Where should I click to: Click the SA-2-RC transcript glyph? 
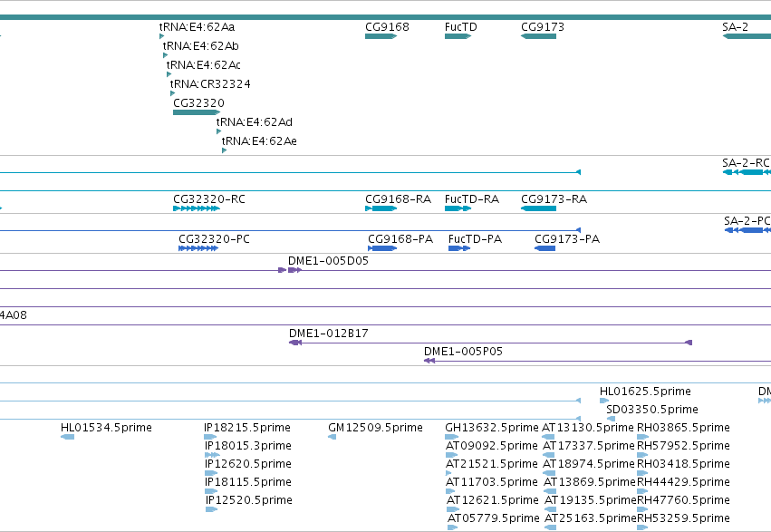pyautogui.click(x=747, y=172)
